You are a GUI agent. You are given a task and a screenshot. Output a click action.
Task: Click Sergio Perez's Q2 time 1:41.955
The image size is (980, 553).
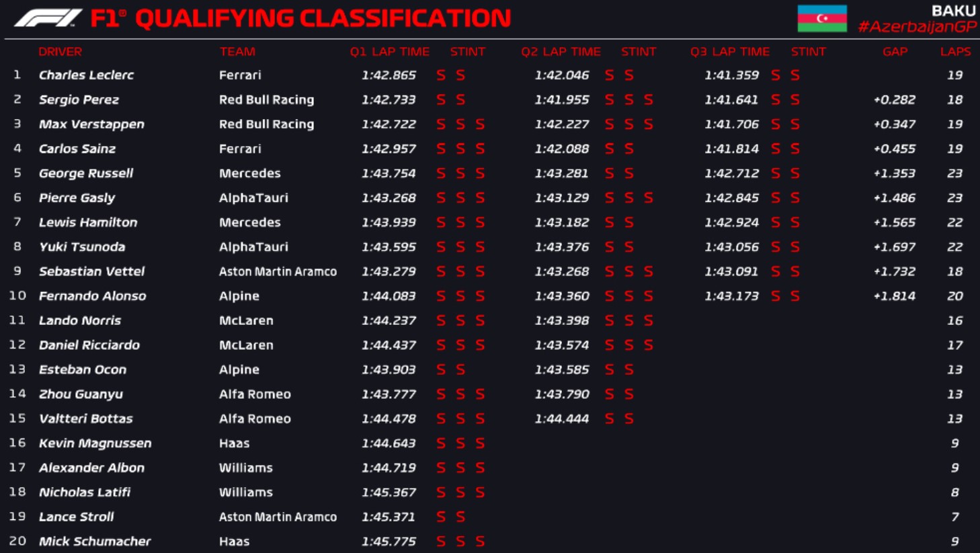tap(562, 100)
